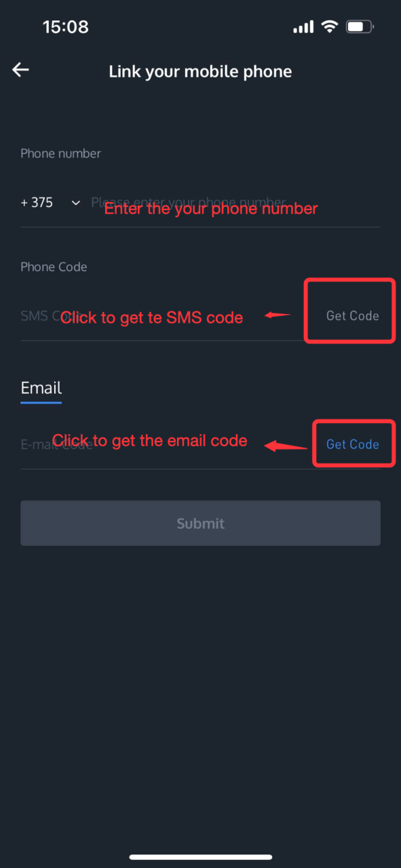This screenshot has height=868, width=401.
Task: Tap the blue Get Code for email
Action: [352, 444]
